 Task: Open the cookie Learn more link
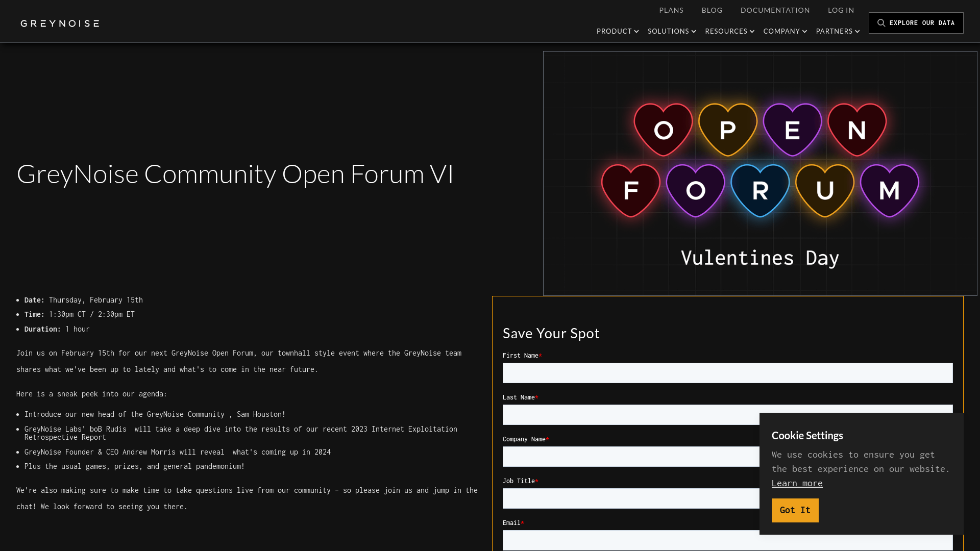tap(797, 483)
